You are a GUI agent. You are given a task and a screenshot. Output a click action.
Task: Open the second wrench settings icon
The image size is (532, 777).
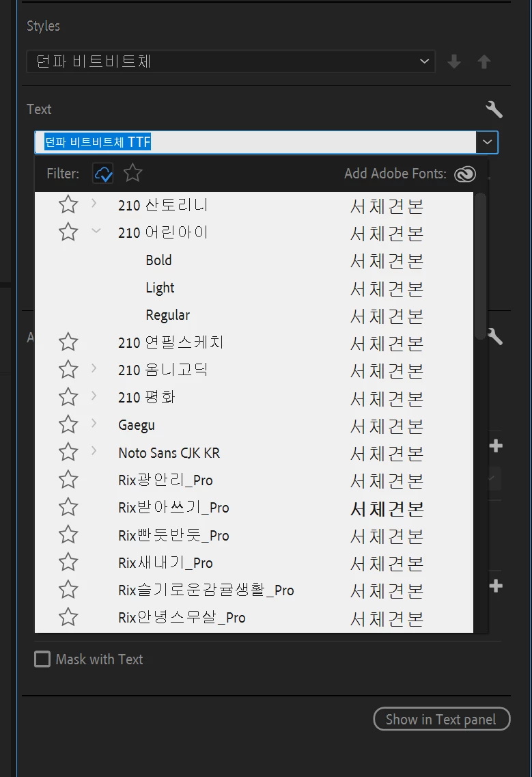[495, 337]
